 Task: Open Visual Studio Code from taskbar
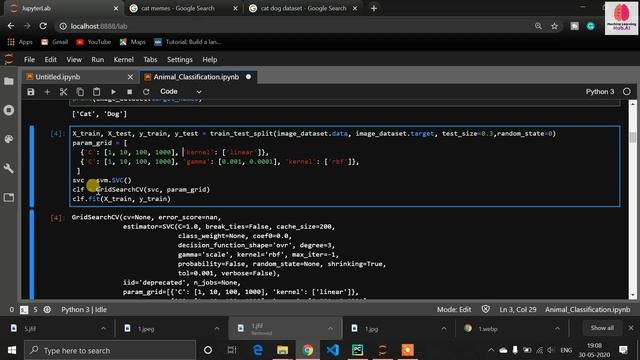click(x=333, y=350)
